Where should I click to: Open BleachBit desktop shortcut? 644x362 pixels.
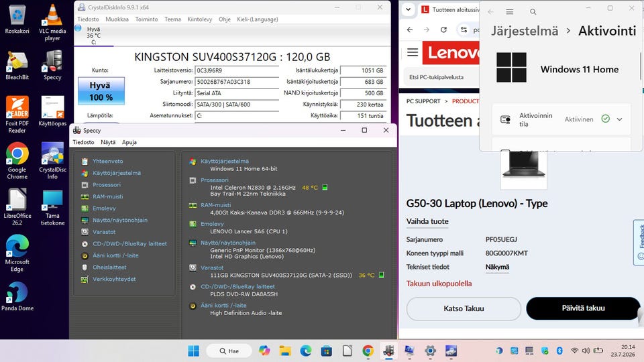tap(17, 66)
